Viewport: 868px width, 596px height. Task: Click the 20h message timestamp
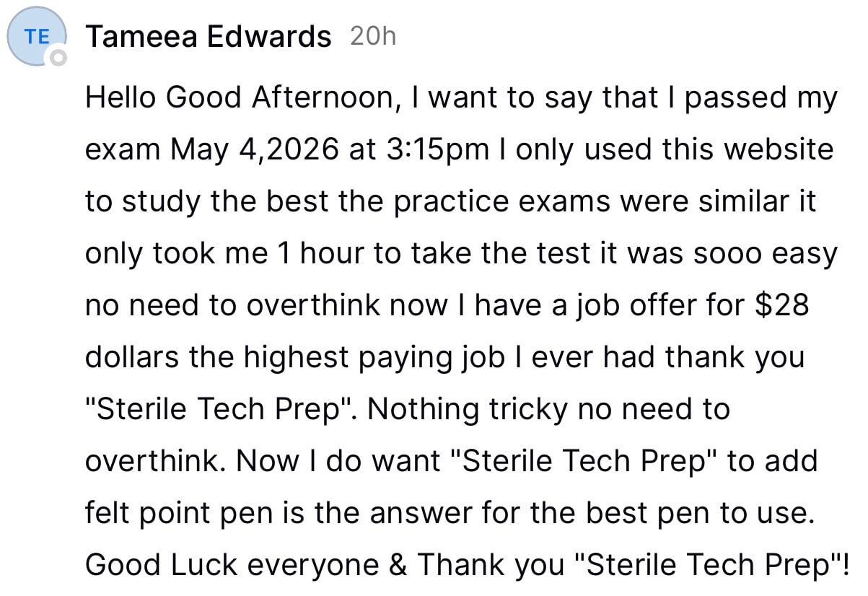point(372,36)
